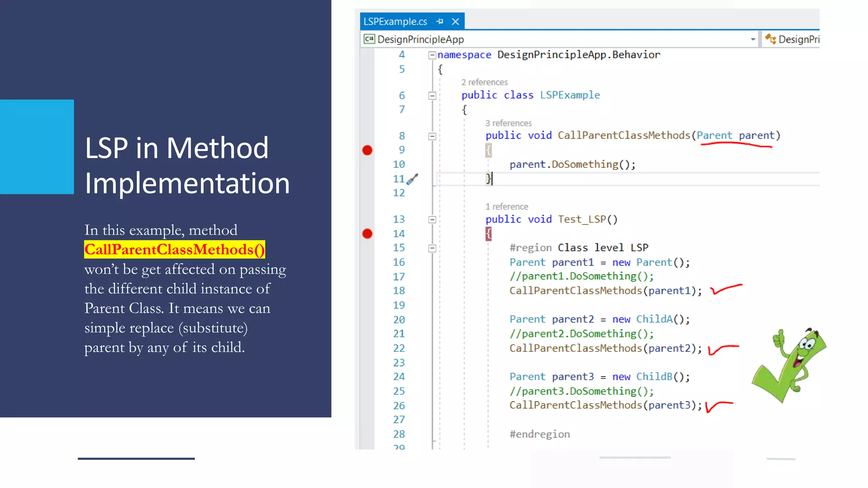Open the "3 references" CodeLens link
868x488 pixels.
(508, 123)
